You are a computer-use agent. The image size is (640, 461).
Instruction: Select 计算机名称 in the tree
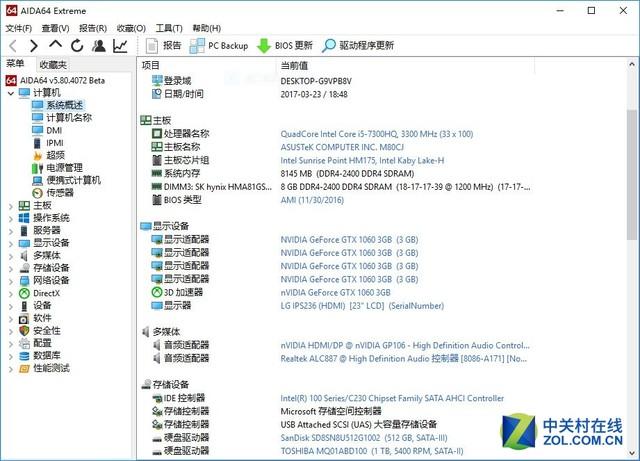[x=69, y=118]
